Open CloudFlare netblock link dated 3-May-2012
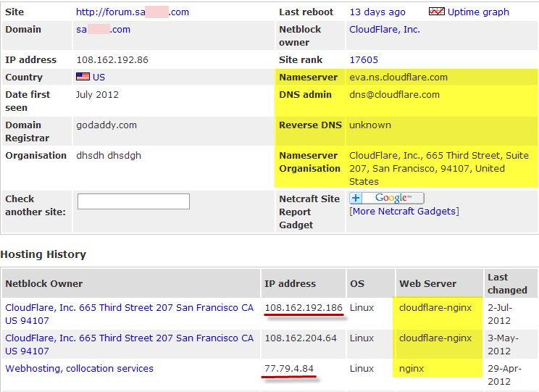 (x=129, y=345)
